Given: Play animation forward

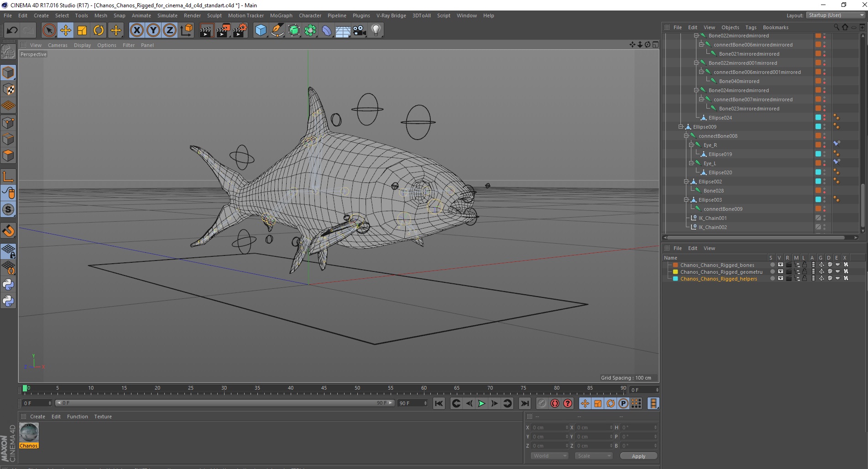Looking at the screenshot, I should 481,403.
